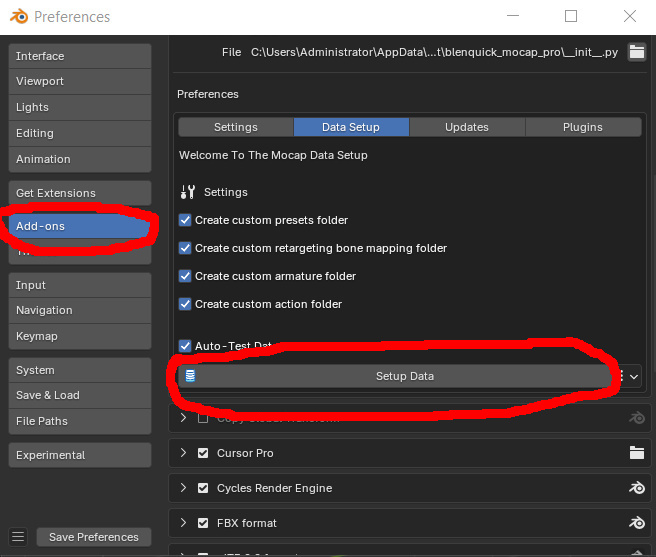Click the Blender logo in the title bar
Image resolution: width=656 pixels, height=557 pixels.
tap(19, 17)
